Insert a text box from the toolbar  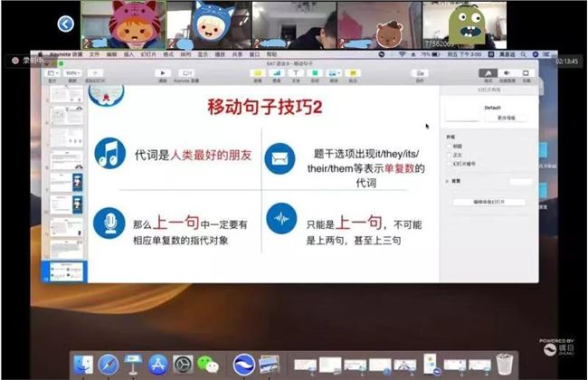pos(296,72)
